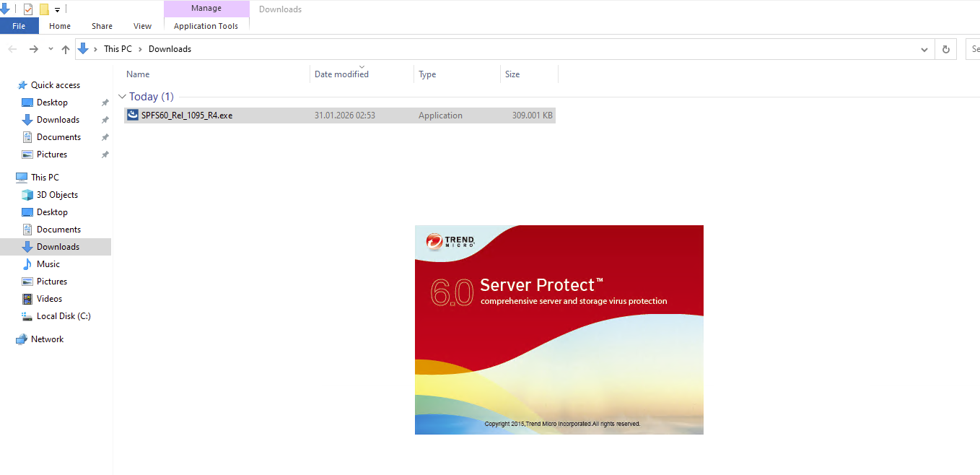This screenshot has height=475, width=980.
Task: Click the Trend Micro logo on splash
Action: pos(450,241)
